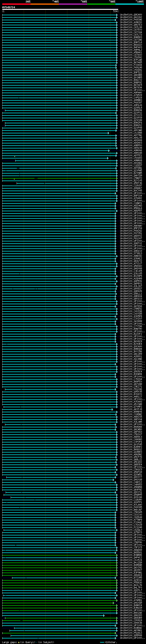This screenshot has width=146, height=644.
Task: Select hit label UniRef100_C1MX97
Action: pyautogui.click(x=131, y=186)
